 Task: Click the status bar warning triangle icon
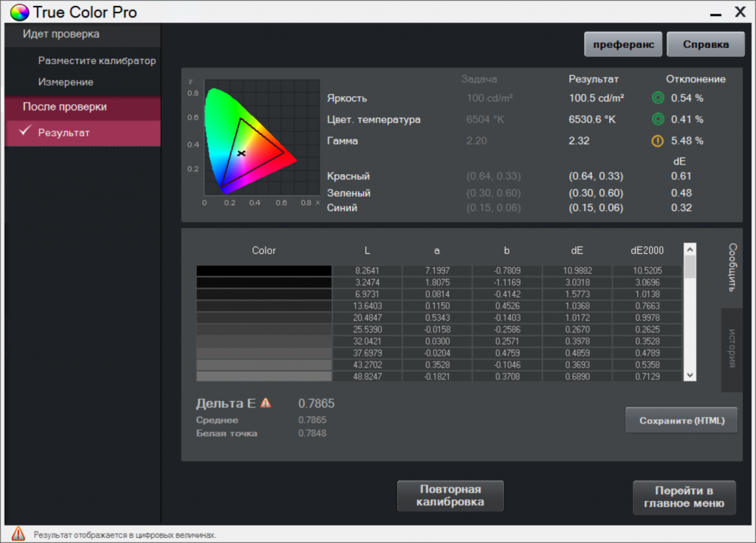tap(18, 534)
